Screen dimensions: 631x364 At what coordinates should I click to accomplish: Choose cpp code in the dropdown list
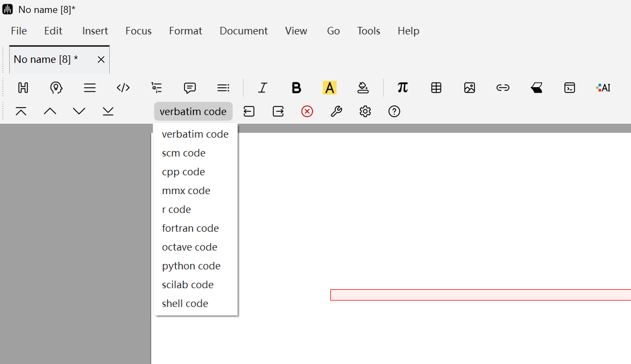coord(183,172)
